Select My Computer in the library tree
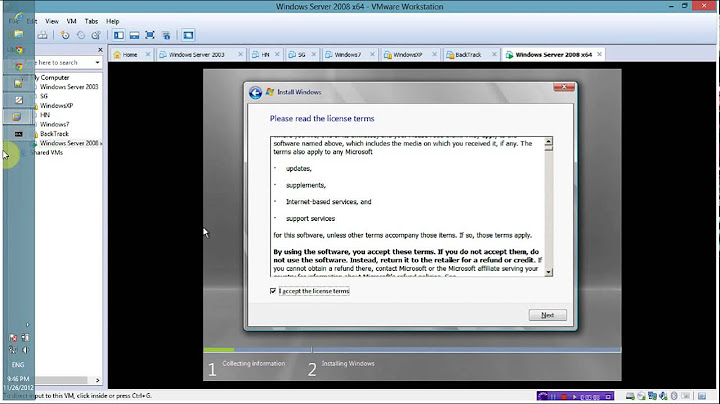Screen dimensions: 720x404 point(54,78)
